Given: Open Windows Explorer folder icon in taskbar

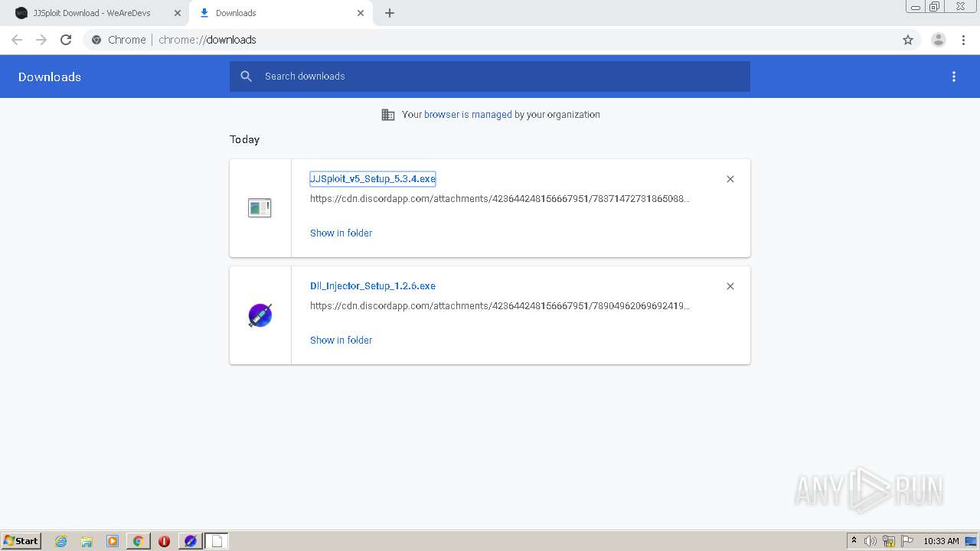Looking at the screenshot, I should pos(87,541).
